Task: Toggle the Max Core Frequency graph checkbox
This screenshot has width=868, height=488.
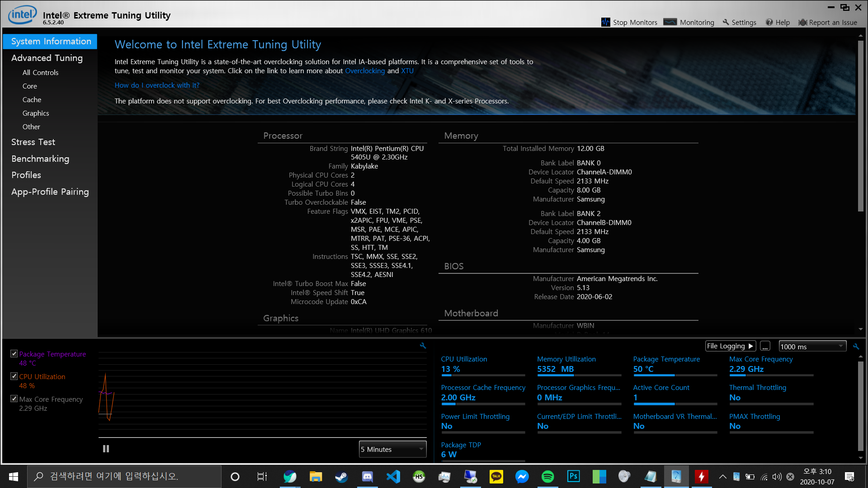Action: pos(14,399)
